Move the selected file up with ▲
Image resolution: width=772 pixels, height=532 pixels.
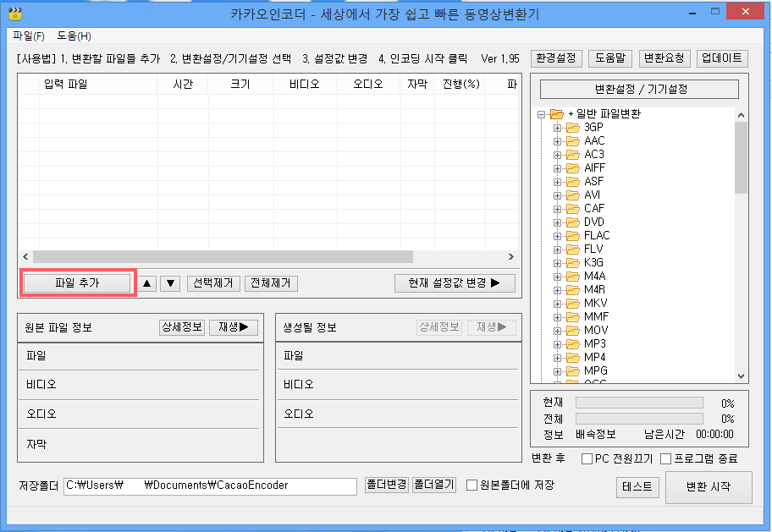pyautogui.click(x=146, y=283)
